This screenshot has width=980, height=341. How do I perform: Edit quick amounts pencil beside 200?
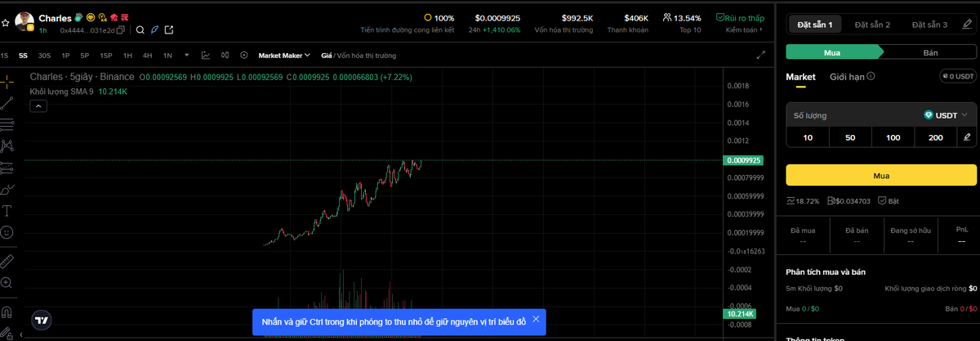[967, 137]
